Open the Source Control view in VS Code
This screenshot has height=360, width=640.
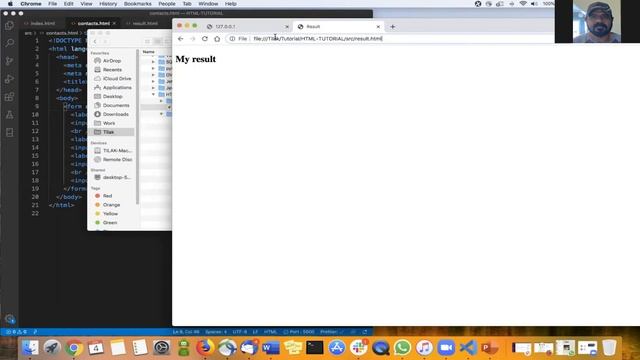tap(9, 61)
